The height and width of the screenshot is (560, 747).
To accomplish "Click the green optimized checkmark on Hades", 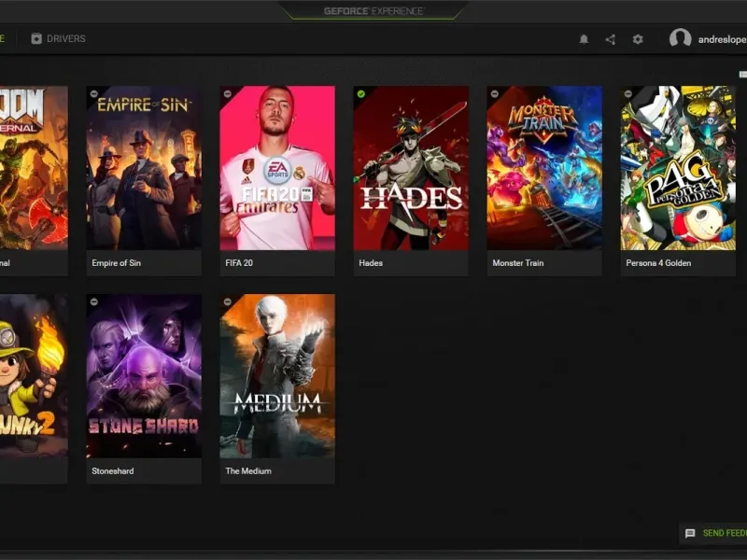I will coord(361,94).
